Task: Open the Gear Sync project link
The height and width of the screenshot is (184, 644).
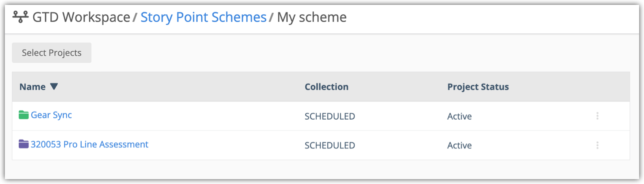Action: click(x=51, y=115)
